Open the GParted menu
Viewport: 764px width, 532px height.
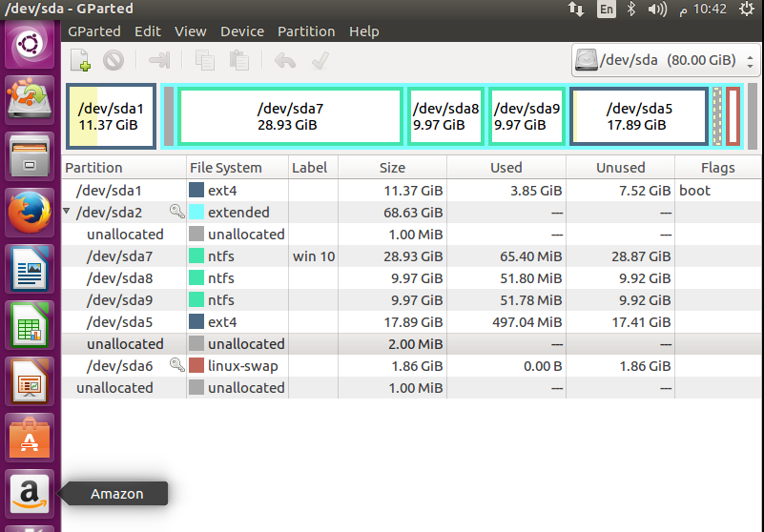pos(94,31)
